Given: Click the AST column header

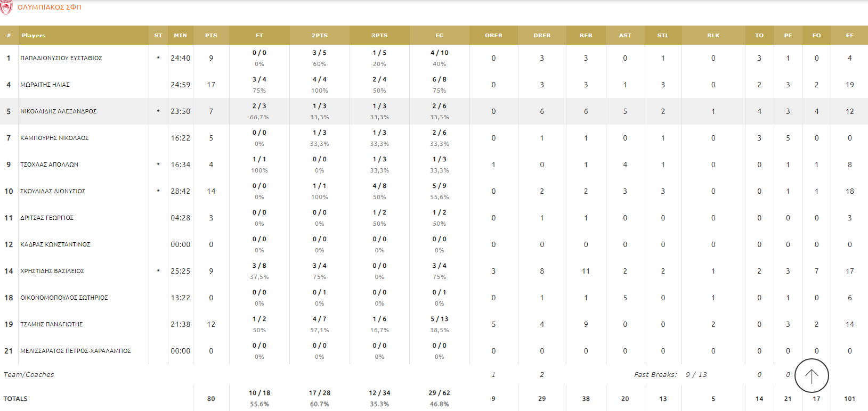Looking at the screenshot, I should (x=625, y=36).
